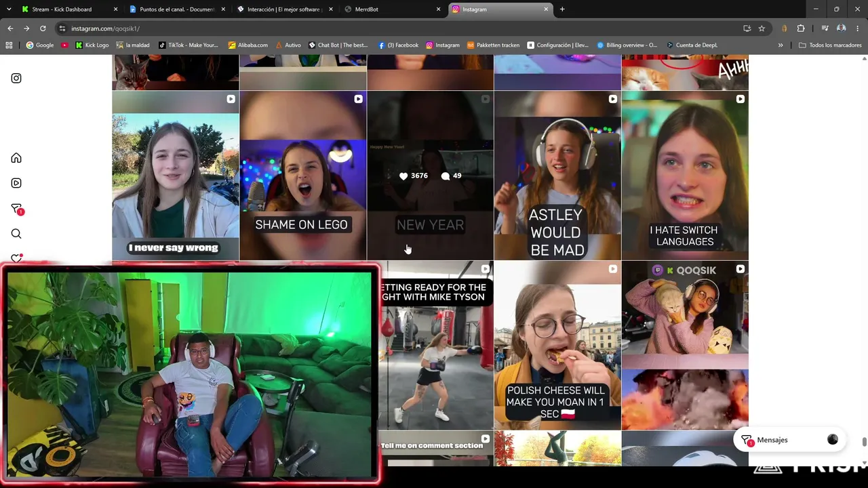Image resolution: width=868 pixels, height=488 pixels.
Task: Open the "la maldad" bookmark
Action: click(133, 45)
